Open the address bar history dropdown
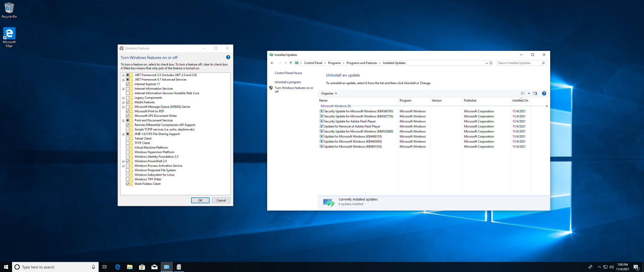This screenshot has width=644, height=272. 487,63
